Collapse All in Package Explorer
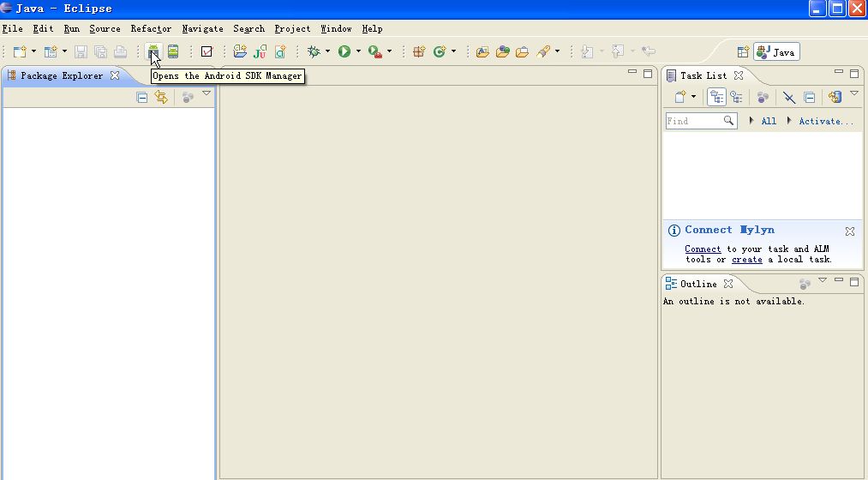This screenshot has width=868, height=480. point(141,98)
